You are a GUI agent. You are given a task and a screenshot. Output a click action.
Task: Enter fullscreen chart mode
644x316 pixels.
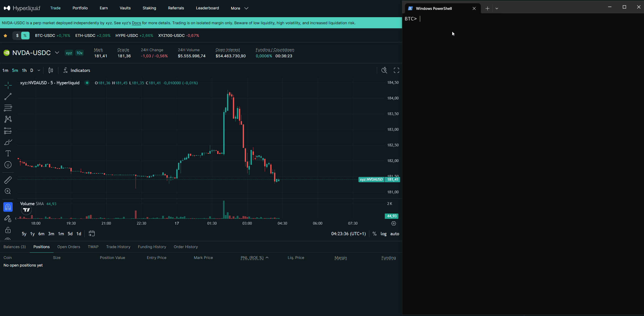coord(396,70)
